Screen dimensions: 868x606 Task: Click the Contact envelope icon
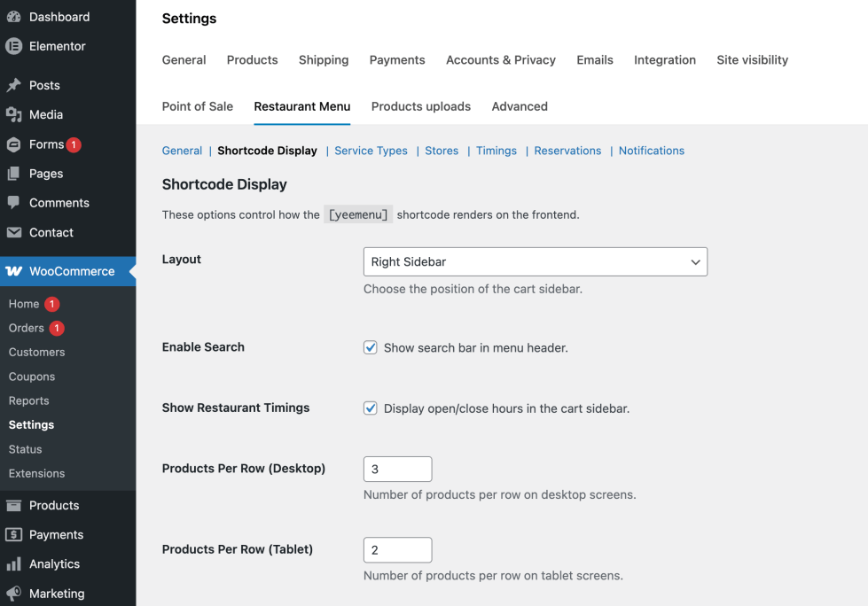(13, 232)
